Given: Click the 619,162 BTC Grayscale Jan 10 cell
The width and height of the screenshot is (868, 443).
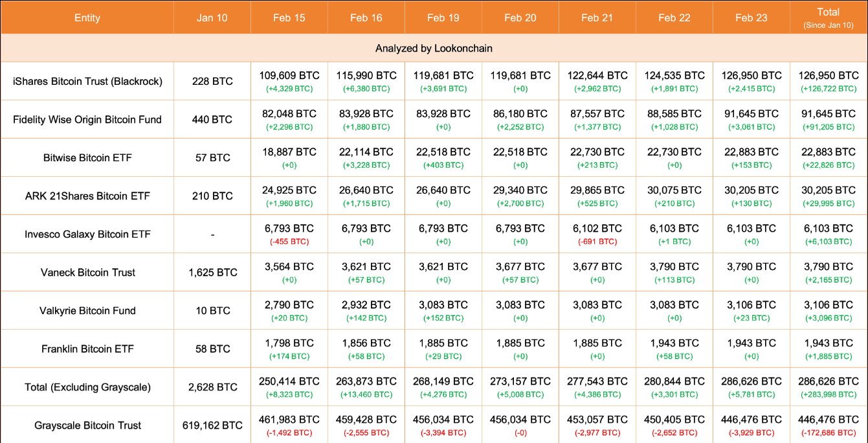Looking at the screenshot, I should (x=212, y=426).
